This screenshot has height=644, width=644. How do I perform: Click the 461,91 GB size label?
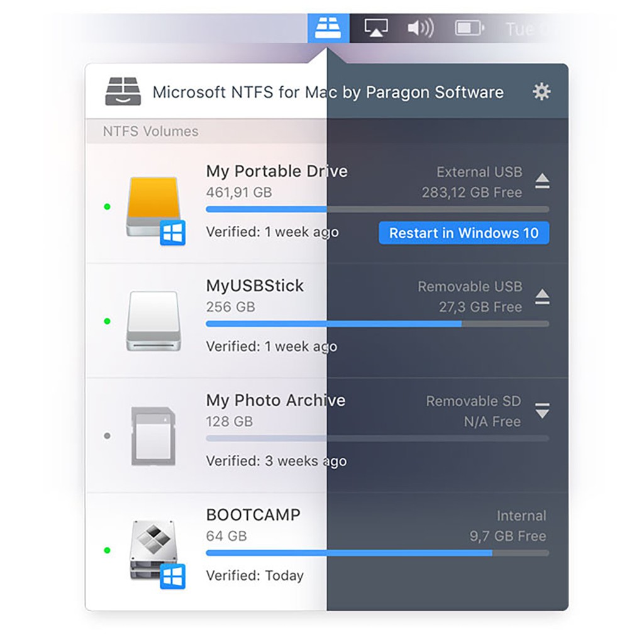[x=239, y=192]
